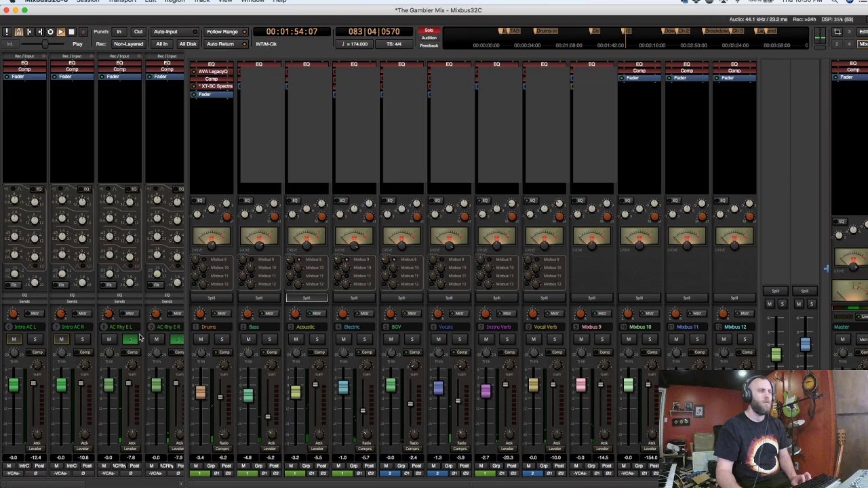Click the bars and beats clock display
Viewport: 868px width, 488px height.
click(x=374, y=32)
